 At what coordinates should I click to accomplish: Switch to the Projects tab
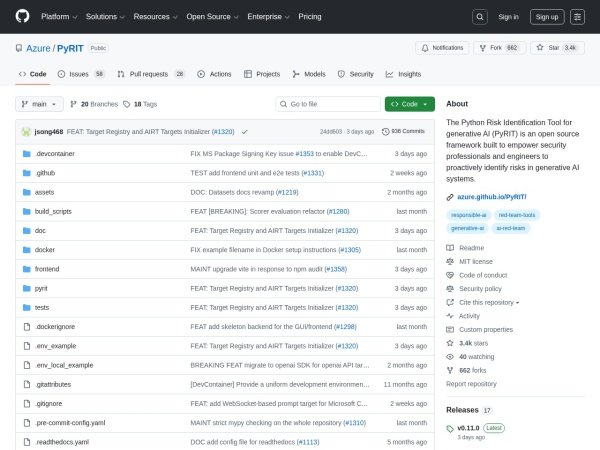(262, 74)
